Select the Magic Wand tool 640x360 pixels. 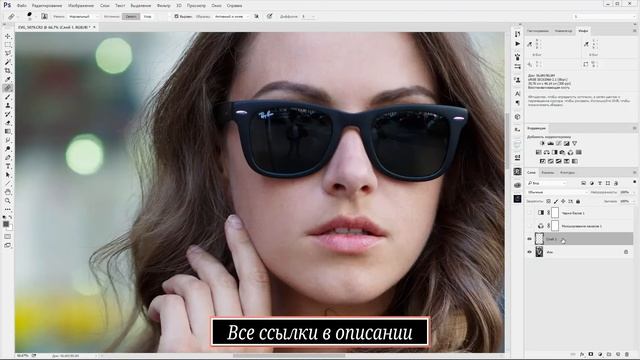(8, 62)
